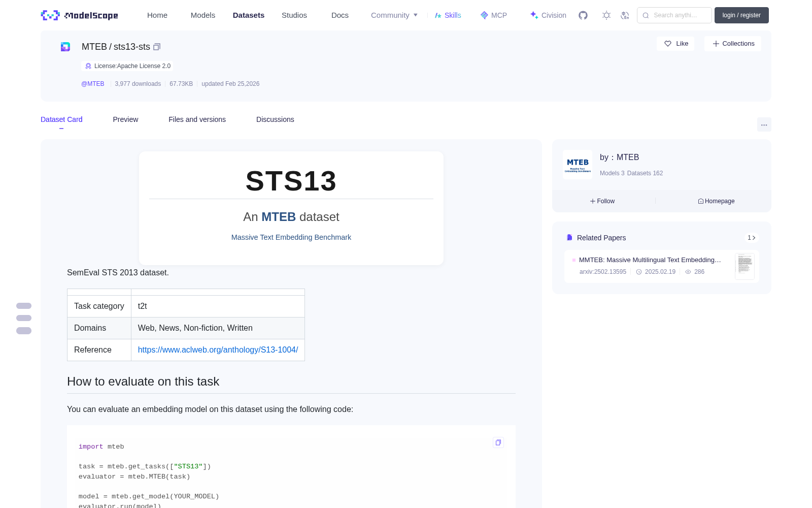
Task: Switch language with the translate icon
Action: (x=625, y=15)
